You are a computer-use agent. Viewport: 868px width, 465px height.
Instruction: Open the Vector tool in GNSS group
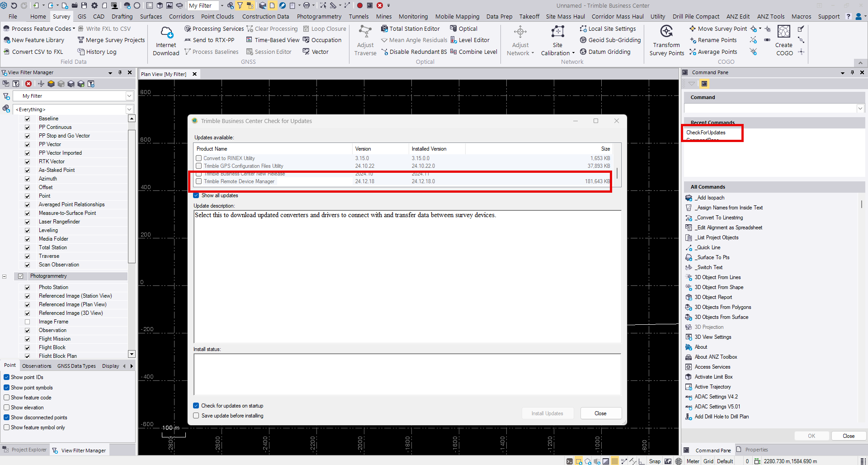point(316,52)
